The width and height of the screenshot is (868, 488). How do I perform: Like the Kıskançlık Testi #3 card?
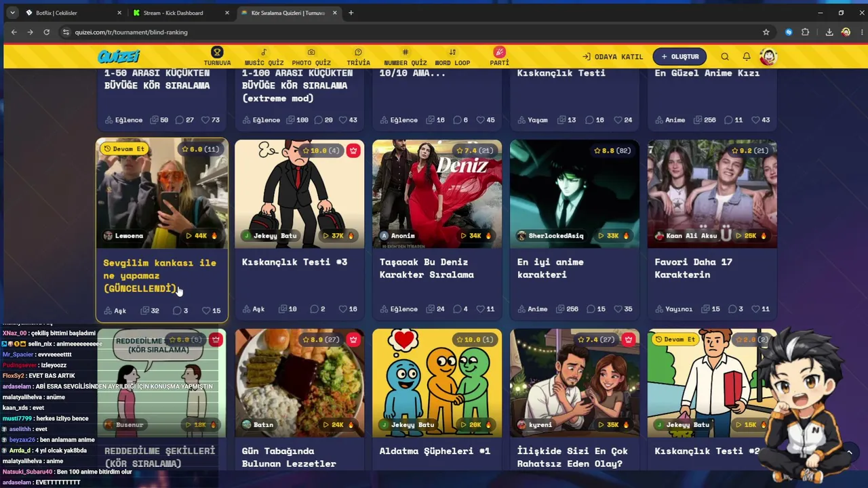pyautogui.click(x=343, y=309)
